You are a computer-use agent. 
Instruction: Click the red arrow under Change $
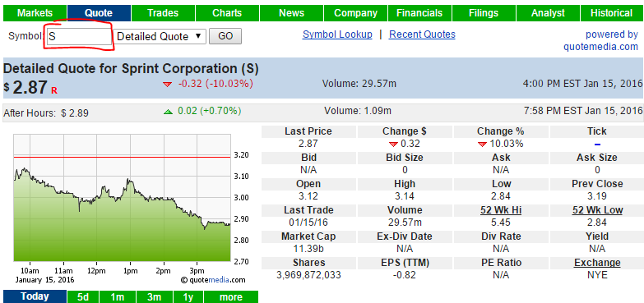point(393,145)
